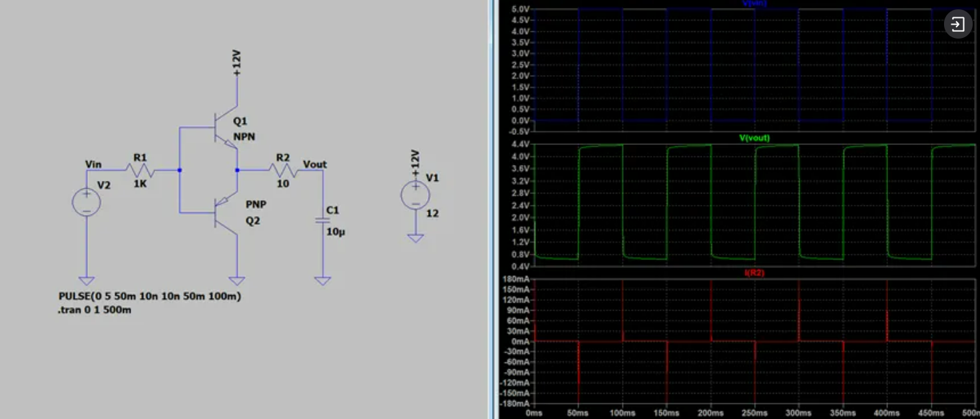Image resolution: width=980 pixels, height=419 pixels.
Task: Click the PULSE source parameters text
Action: [x=150, y=297]
